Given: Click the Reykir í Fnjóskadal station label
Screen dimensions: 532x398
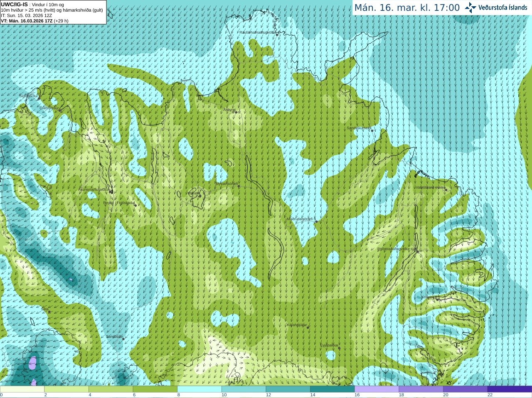Looking at the screenshot, I should pyautogui.click(x=119, y=203).
